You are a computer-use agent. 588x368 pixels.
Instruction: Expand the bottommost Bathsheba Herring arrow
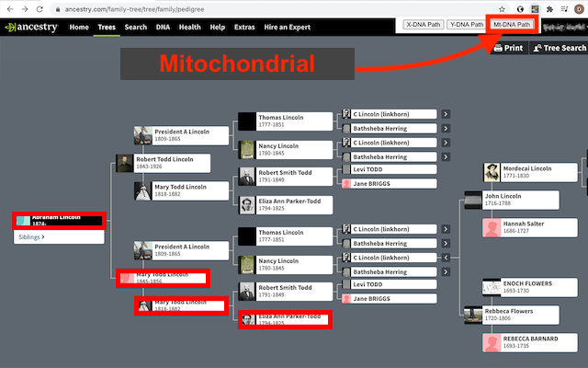(446, 272)
